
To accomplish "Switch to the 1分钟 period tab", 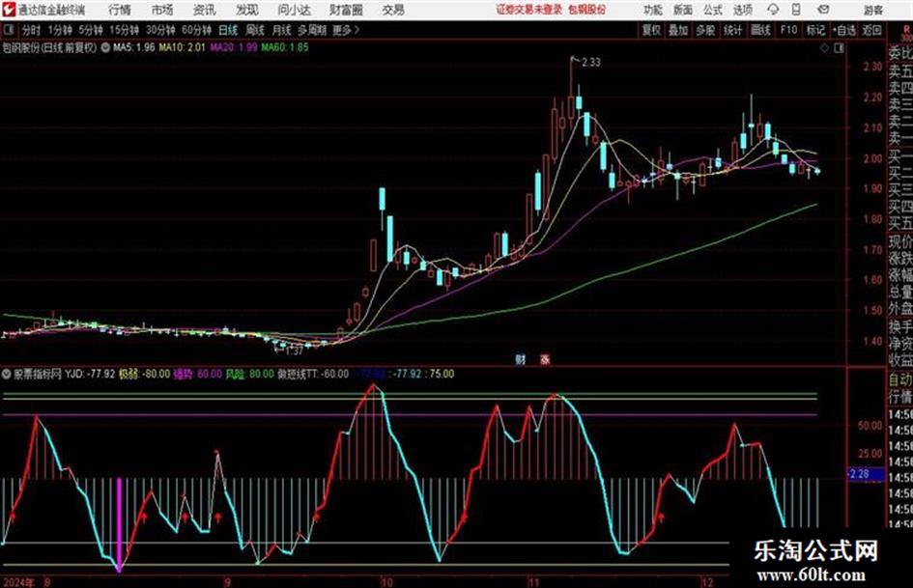I will pos(60,30).
